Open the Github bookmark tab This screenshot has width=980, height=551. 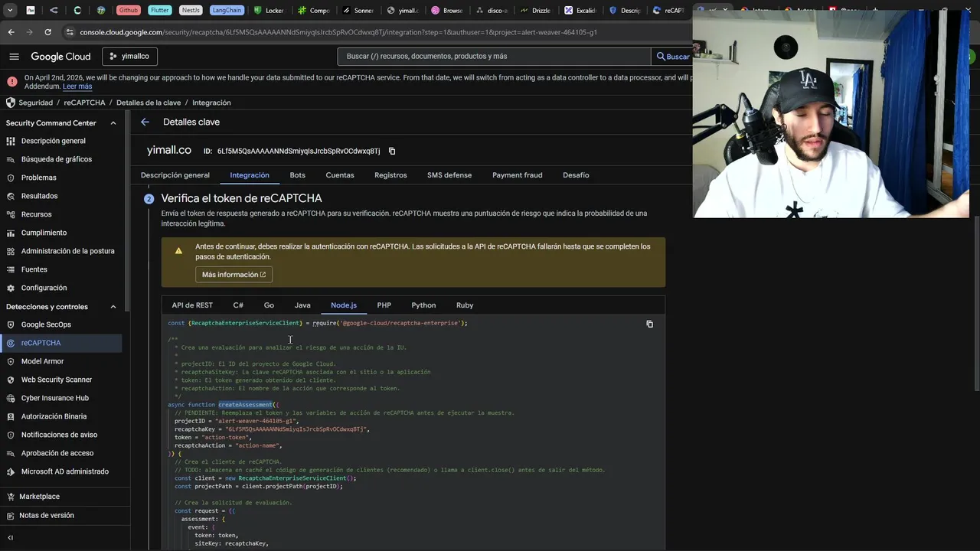pyautogui.click(x=129, y=11)
